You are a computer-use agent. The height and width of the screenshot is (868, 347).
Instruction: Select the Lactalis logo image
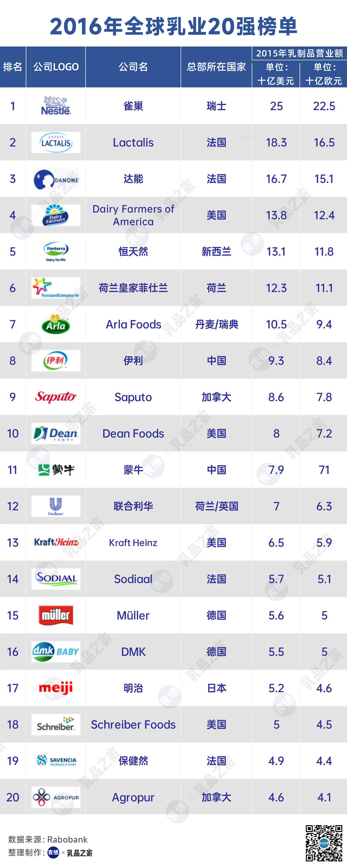click(x=56, y=142)
